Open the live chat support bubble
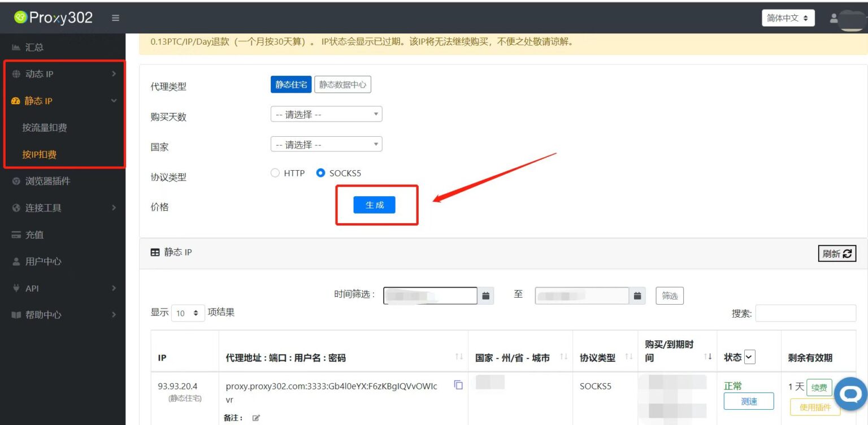 850,393
